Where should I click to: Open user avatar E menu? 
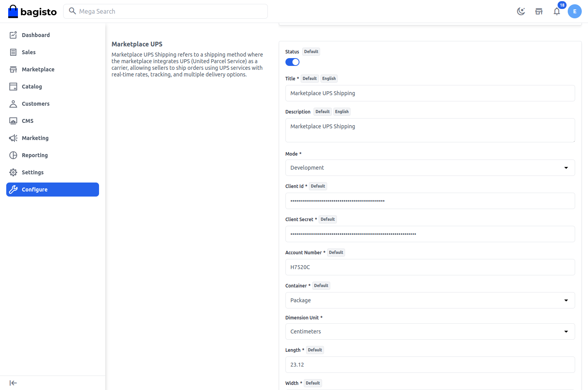pos(575,11)
